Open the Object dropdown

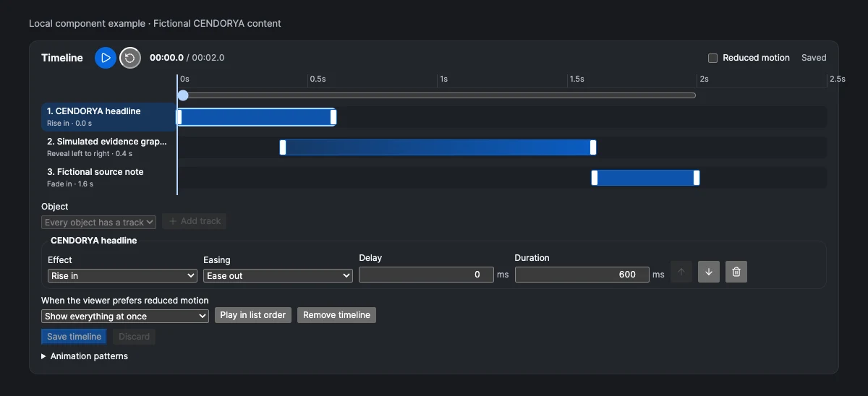[99, 222]
